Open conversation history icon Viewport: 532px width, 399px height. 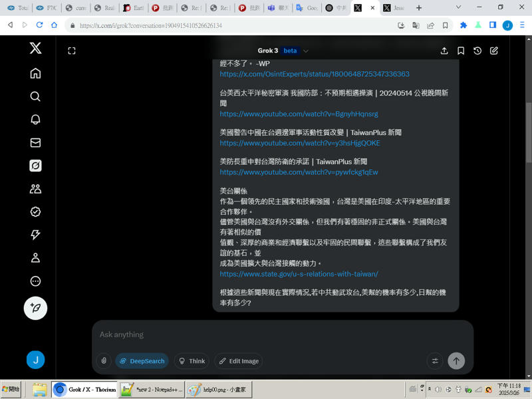[477, 51]
